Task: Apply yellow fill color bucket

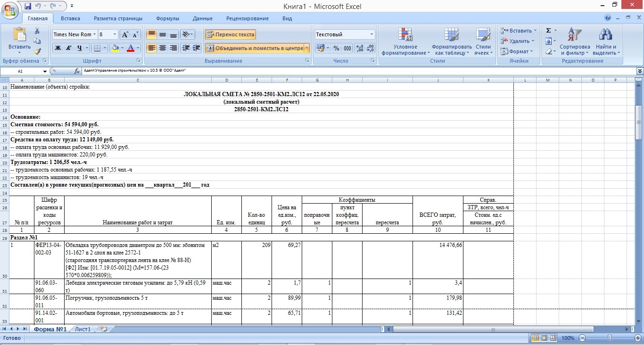Action: click(x=114, y=48)
